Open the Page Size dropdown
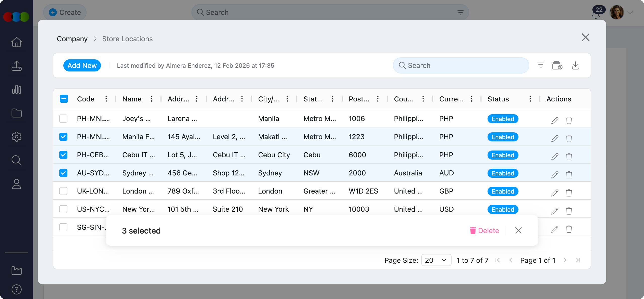The height and width of the screenshot is (299, 644). (x=436, y=260)
